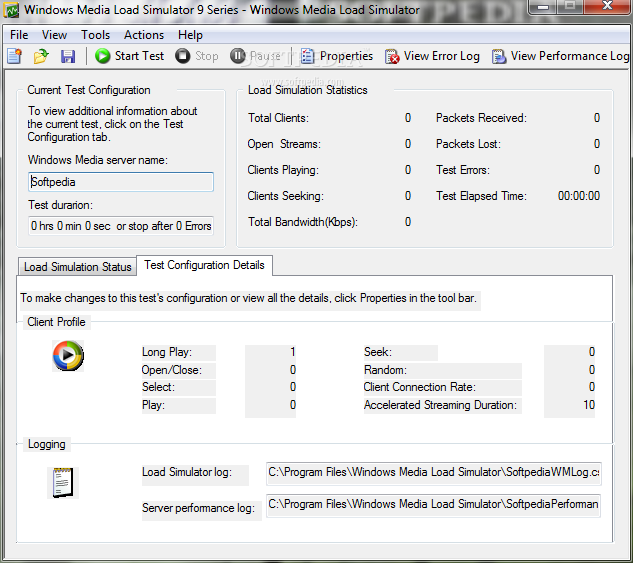Click the Start Test label in toolbar

139,56
